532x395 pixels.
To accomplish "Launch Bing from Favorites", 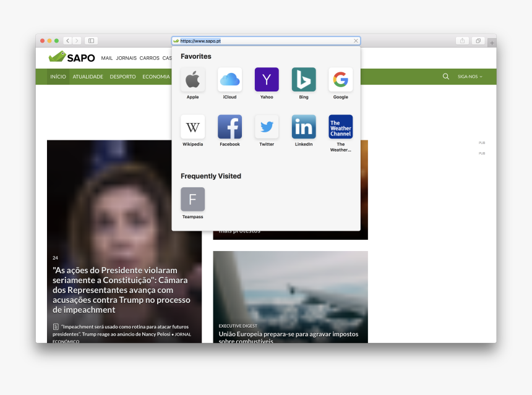I will (x=304, y=80).
